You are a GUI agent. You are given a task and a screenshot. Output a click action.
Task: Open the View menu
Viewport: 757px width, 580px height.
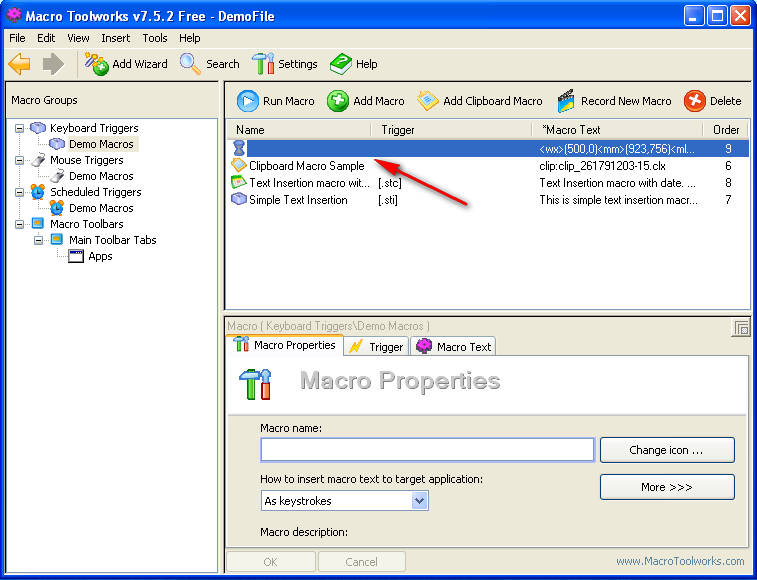tap(78, 38)
